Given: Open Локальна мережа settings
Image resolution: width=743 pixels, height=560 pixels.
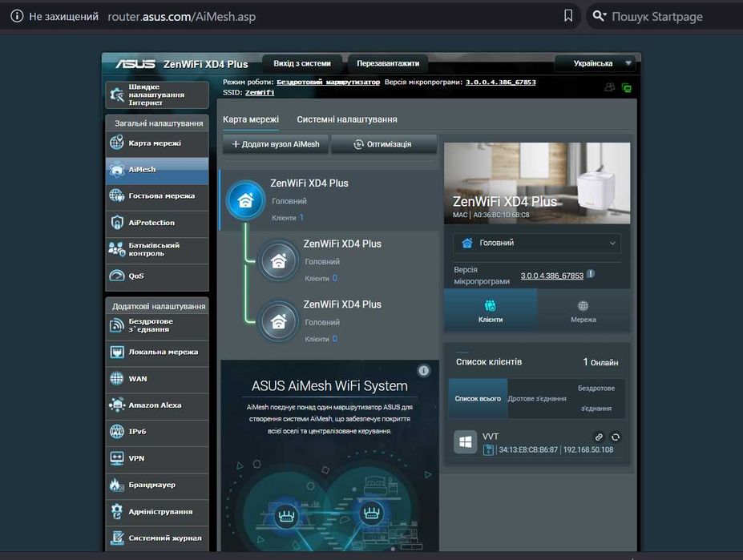Looking at the screenshot, I should point(157,352).
